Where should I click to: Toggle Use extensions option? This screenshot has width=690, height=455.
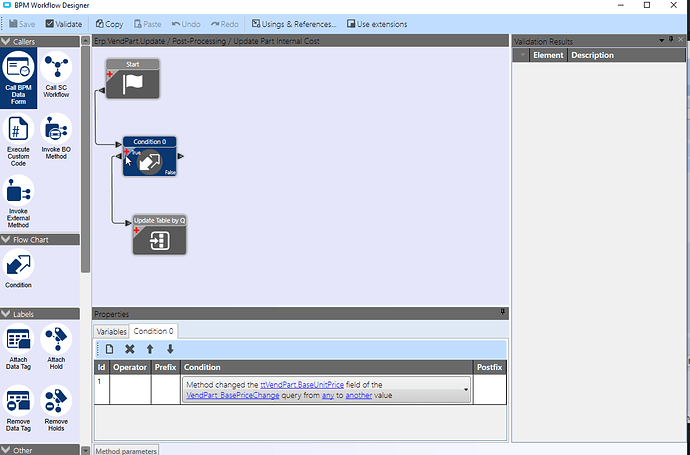(377, 24)
